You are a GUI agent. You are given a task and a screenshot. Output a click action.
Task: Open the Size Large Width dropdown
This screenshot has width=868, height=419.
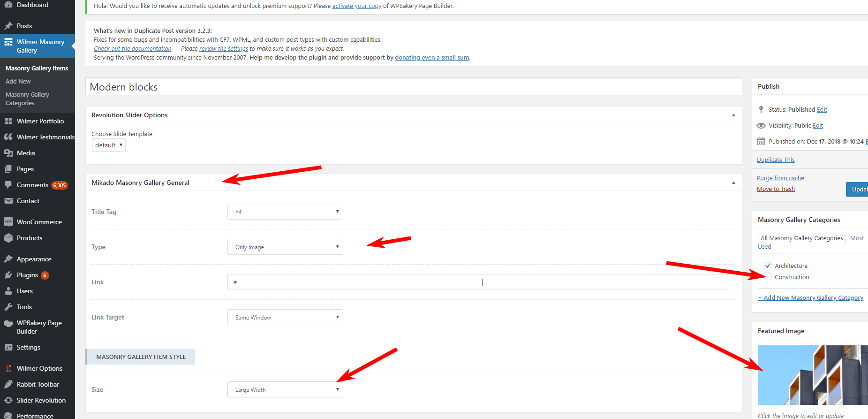(285, 389)
